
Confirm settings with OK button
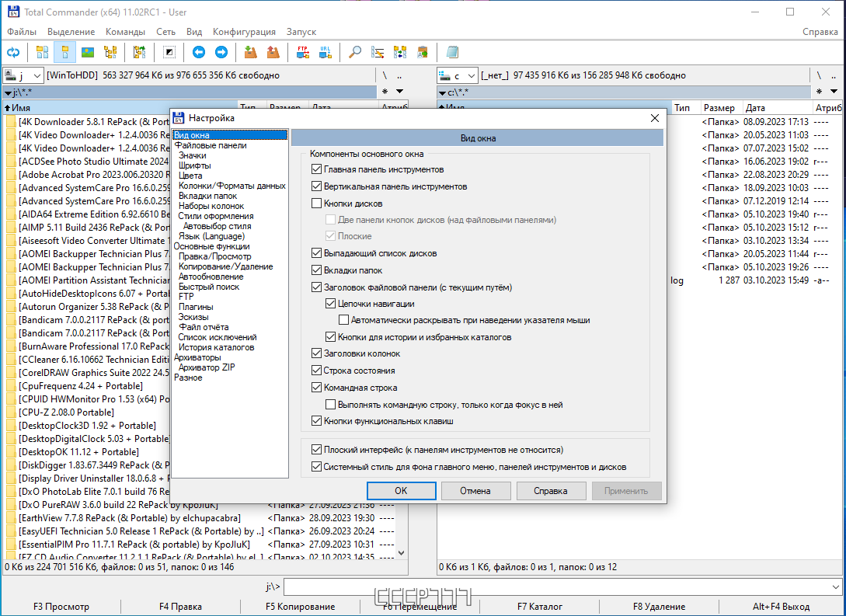pos(401,491)
